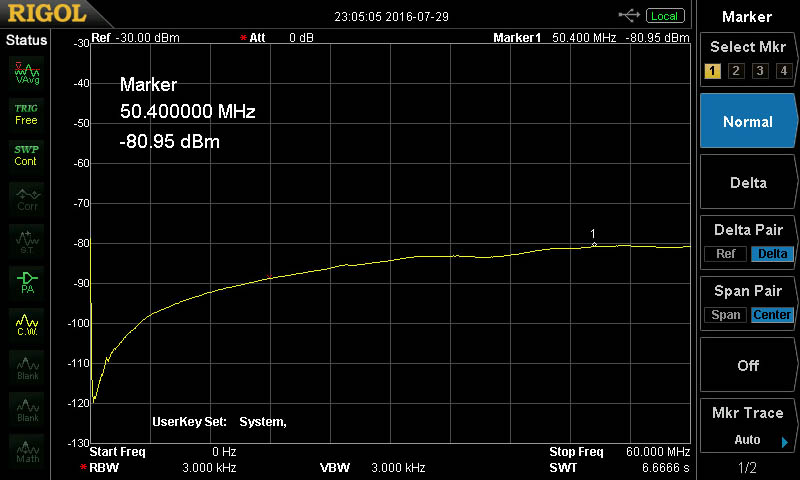Viewport: 800px width, 480px height.
Task: Select marker 4 in Select Mkr
Action: coord(783,71)
